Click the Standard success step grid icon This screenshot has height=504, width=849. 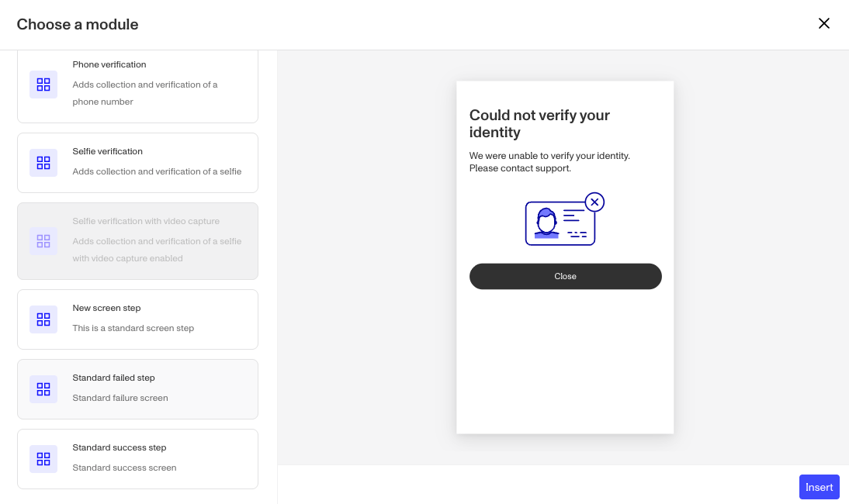43,458
